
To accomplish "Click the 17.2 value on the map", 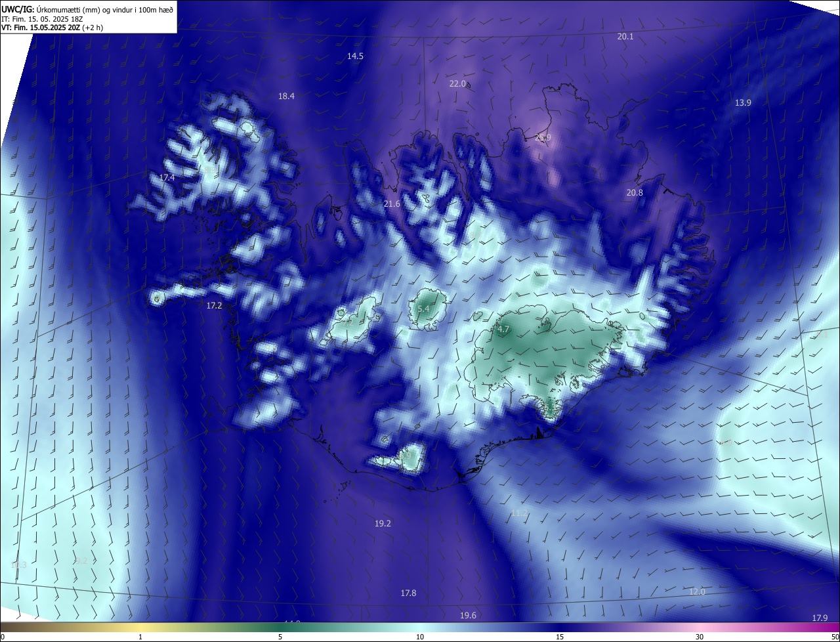I will (215, 306).
